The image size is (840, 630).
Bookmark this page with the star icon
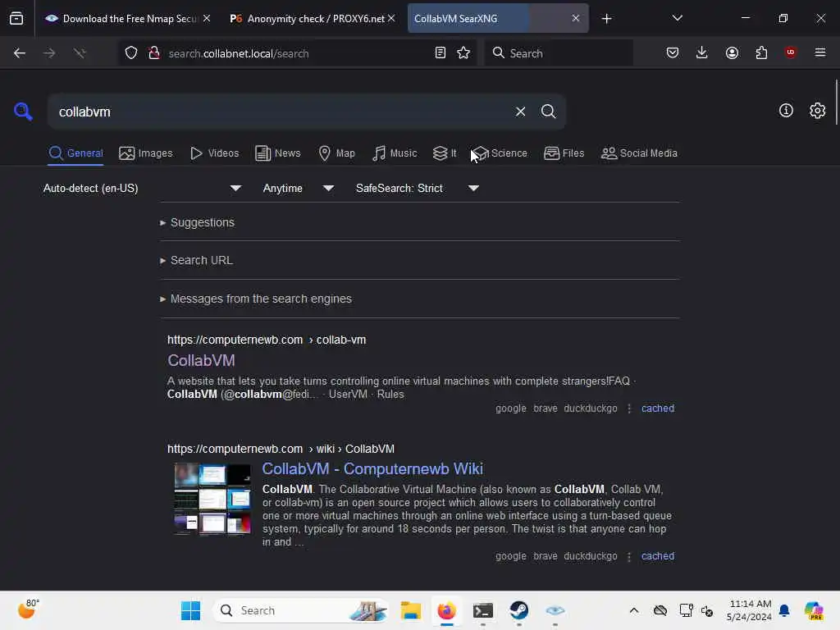click(x=463, y=52)
